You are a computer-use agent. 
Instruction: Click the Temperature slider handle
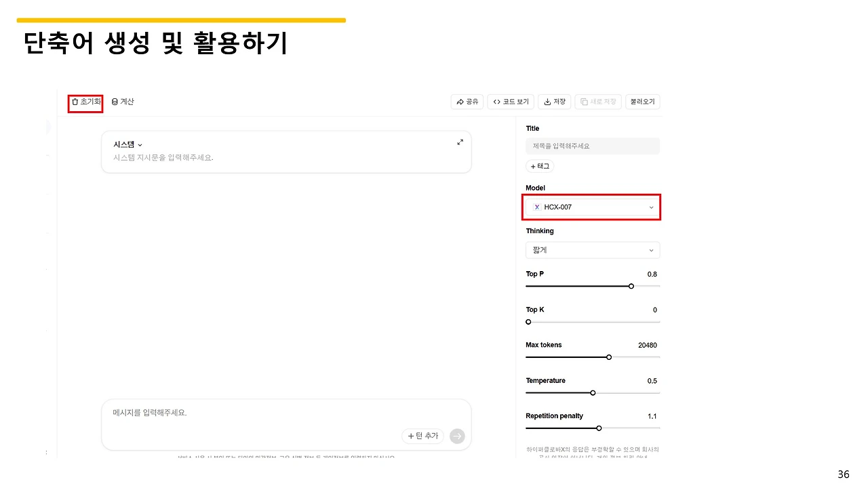593,392
